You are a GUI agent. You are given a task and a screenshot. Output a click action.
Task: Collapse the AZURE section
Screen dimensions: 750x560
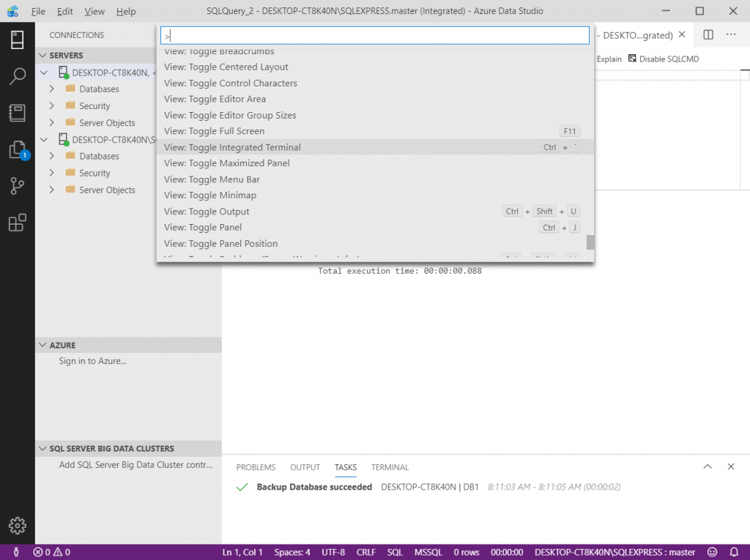pyautogui.click(x=42, y=345)
